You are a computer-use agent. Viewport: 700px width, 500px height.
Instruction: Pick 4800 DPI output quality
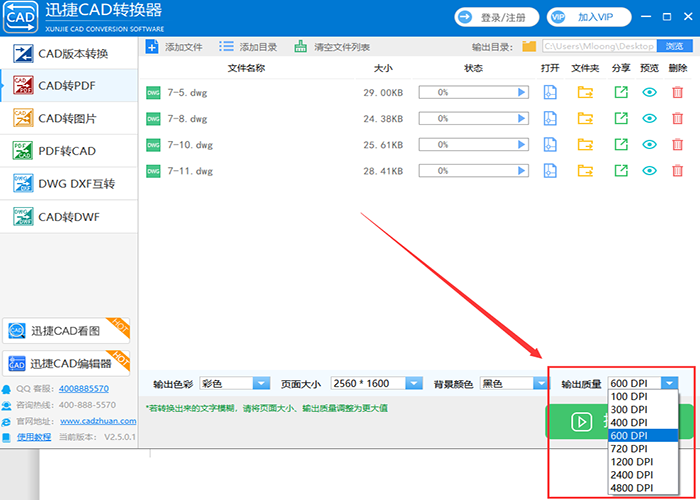point(643,488)
